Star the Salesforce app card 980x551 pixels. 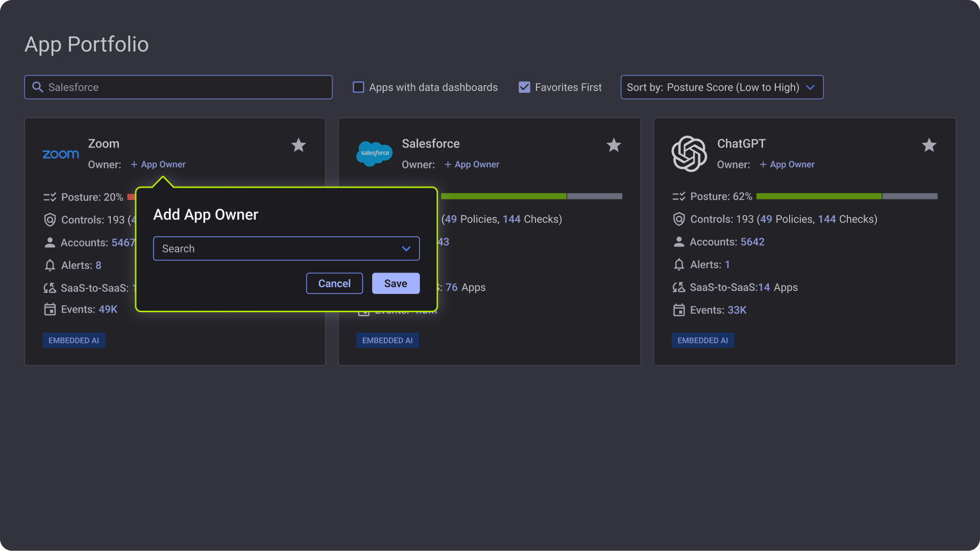pyautogui.click(x=614, y=145)
